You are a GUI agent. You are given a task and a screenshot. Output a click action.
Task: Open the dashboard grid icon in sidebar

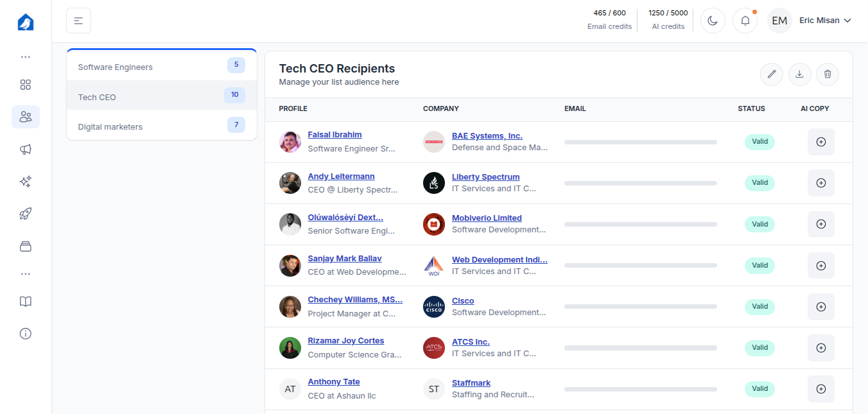pyautogui.click(x=26, y=85)
